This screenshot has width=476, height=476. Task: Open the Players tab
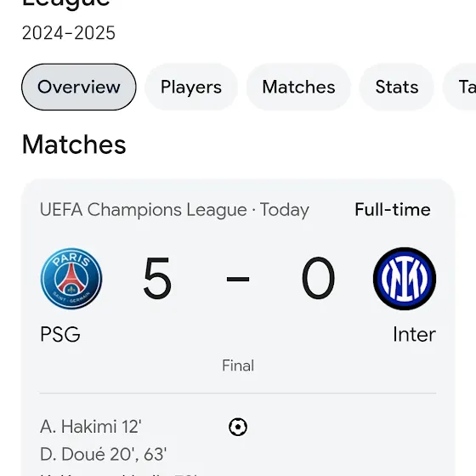(191, 87)
